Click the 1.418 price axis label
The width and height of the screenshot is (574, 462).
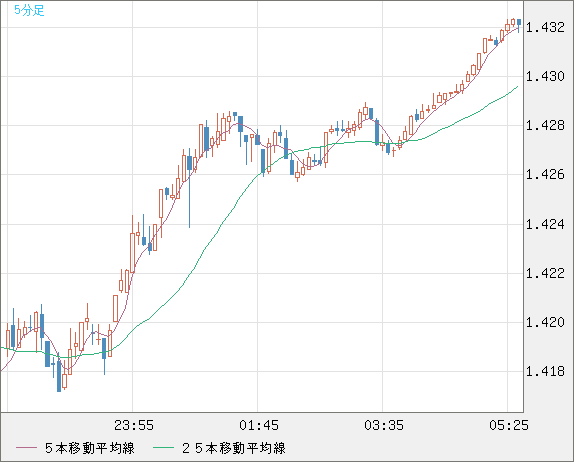click(x=545, y=372)
